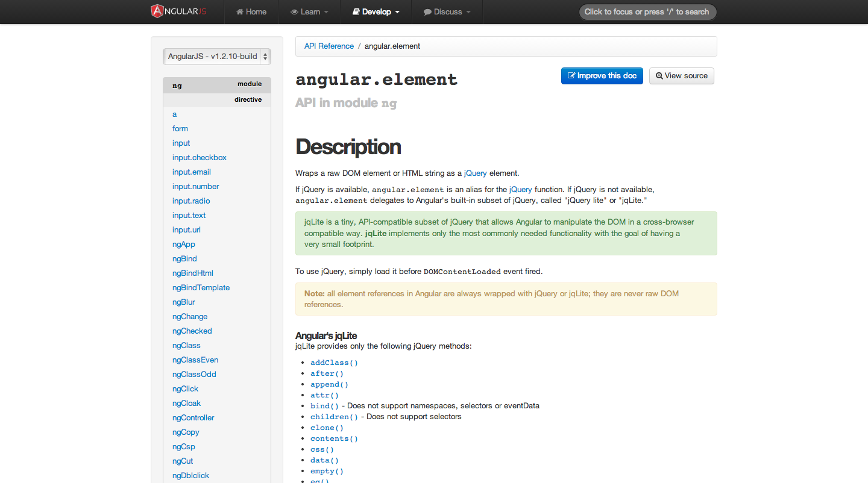Click the View source button
This screenshot has height=483, width=868.
point(682,76)
